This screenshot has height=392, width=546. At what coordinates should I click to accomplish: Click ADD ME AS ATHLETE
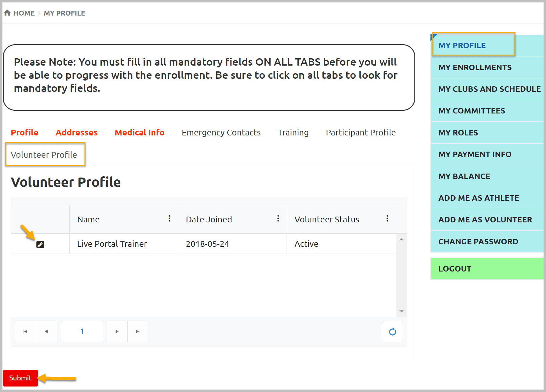(487, 198)
